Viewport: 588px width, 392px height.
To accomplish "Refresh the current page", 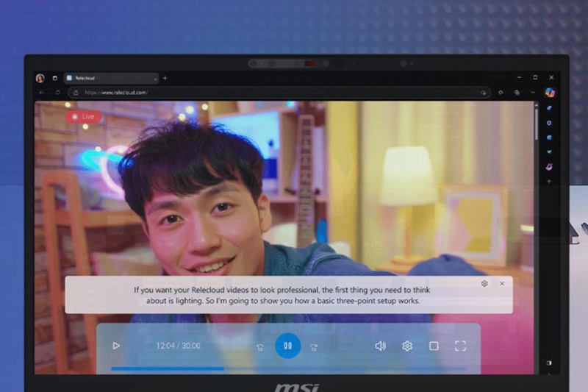I will click(58, 92).
